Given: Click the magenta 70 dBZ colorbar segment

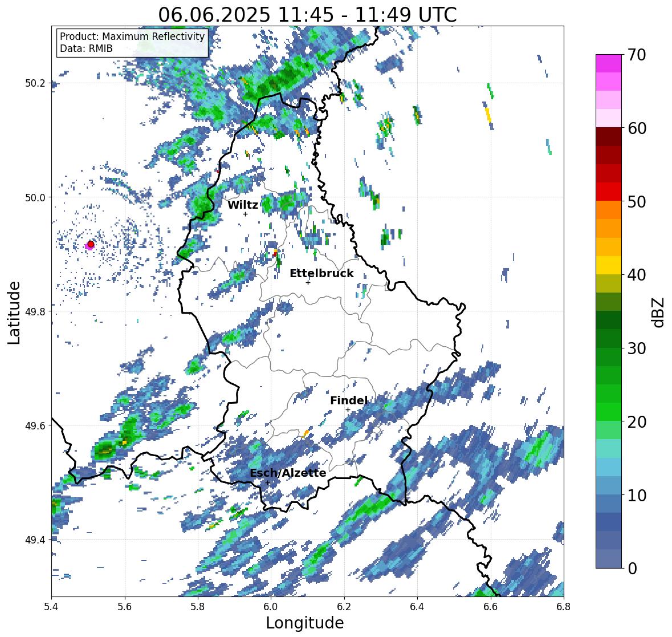Looking at the screenshot, I should coord(609,63).
